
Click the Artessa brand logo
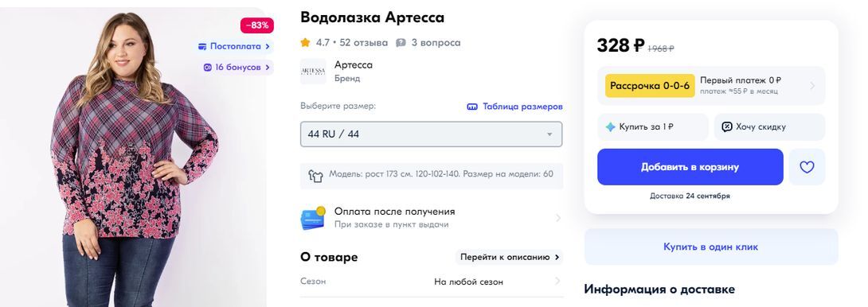313,72
